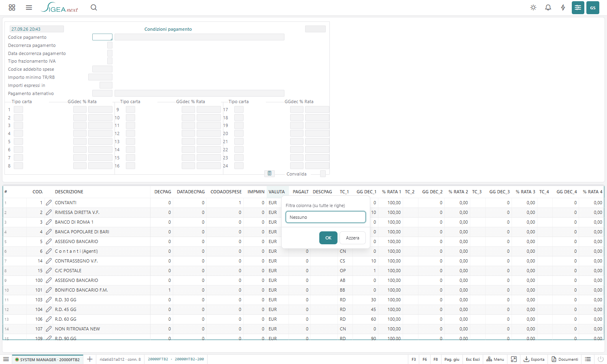Open bottom-left hamburger menu icon
Viewport: 607px width, 364px height.
[x=6, y=359]
